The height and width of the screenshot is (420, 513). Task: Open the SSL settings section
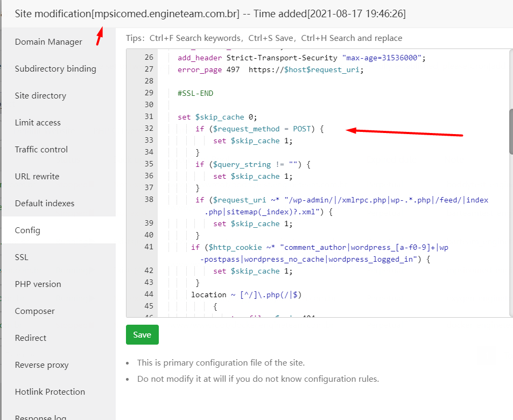pyautogui.click(x=22, y=257)
